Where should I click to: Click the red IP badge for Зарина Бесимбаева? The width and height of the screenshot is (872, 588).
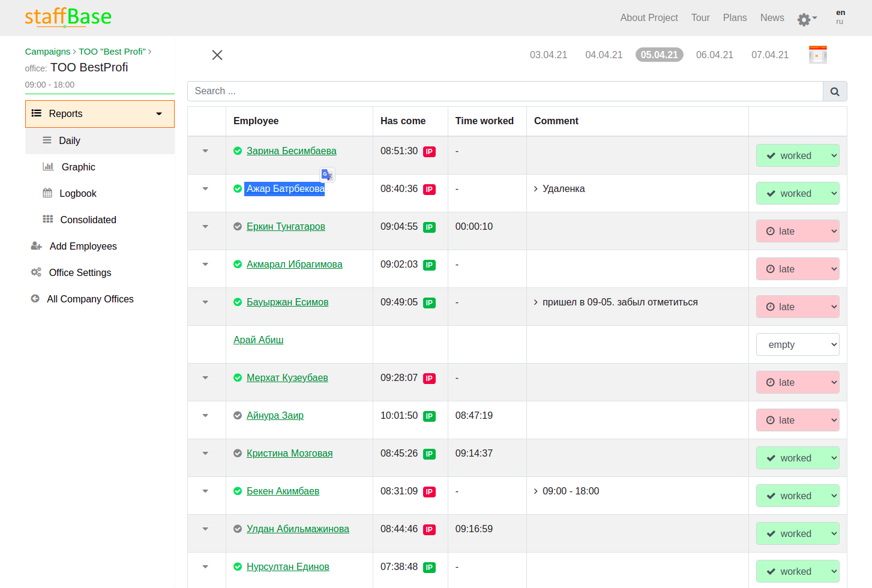429,152
